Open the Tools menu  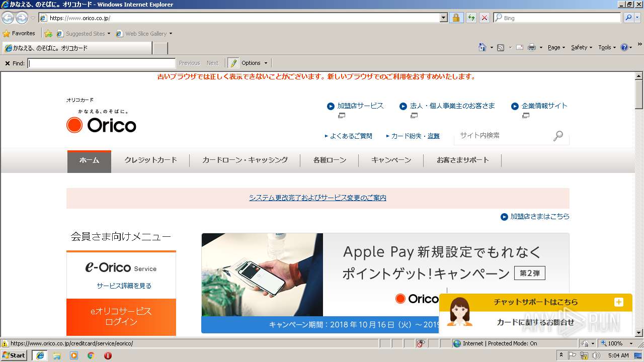click(x=607, y=47)
